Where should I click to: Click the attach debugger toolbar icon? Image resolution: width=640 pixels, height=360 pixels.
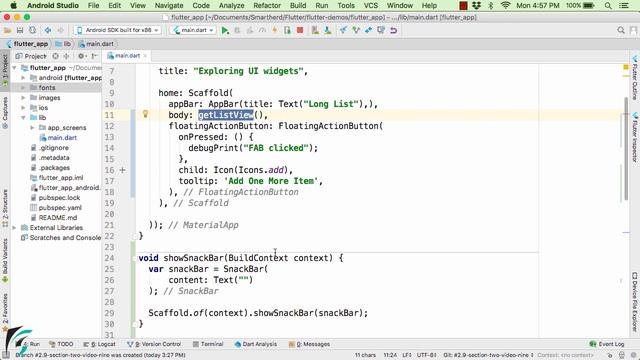pyautogui.click(x=287, y=30)
